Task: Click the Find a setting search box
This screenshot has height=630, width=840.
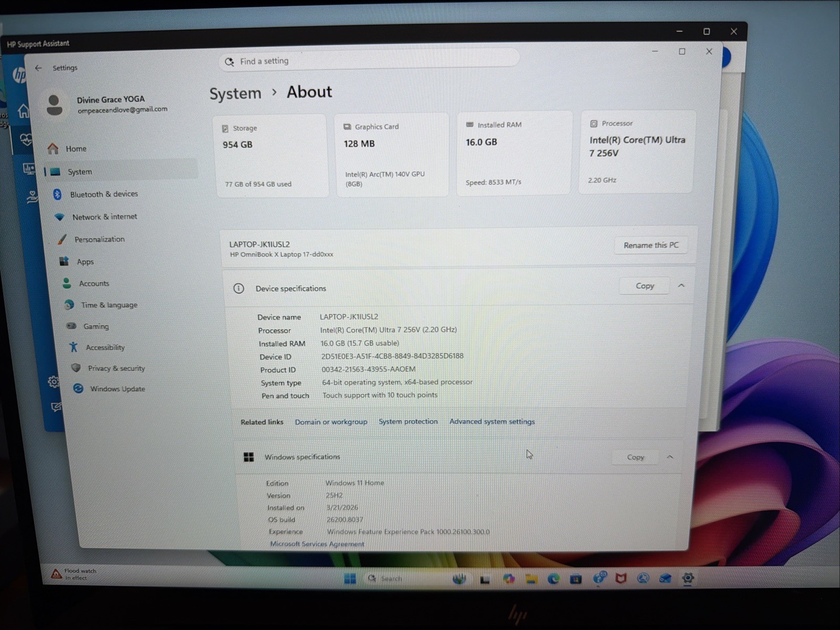Action: click(369, 60)
